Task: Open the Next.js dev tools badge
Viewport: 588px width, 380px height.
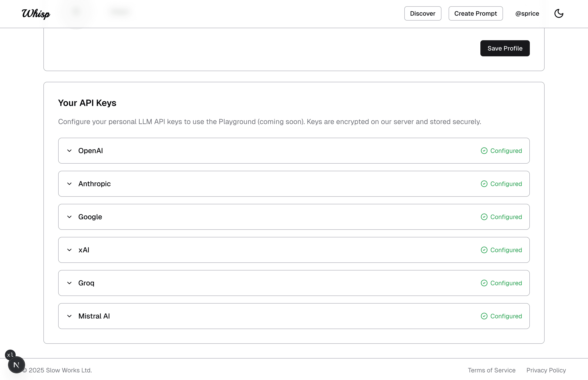Action: [16, 365]
